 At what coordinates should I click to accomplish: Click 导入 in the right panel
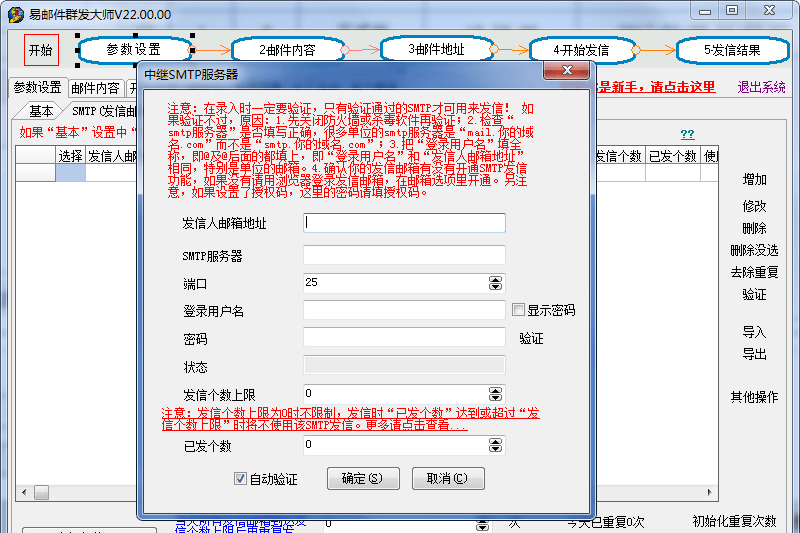click(x=755, y=333)
